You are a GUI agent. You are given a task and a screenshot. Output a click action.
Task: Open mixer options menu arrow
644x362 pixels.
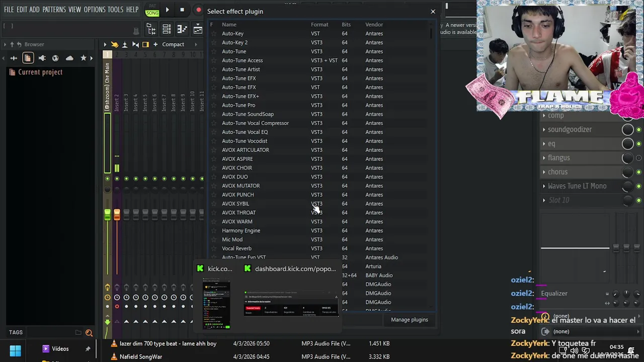(x=105, y=44)
